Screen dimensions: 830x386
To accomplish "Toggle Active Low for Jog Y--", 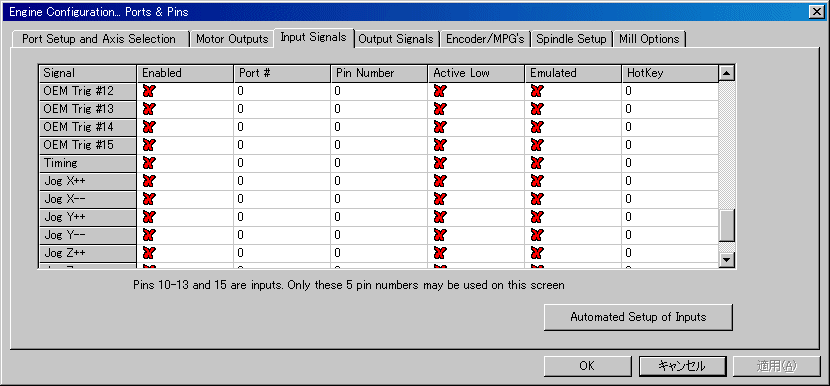I will [x=439, y=235].
